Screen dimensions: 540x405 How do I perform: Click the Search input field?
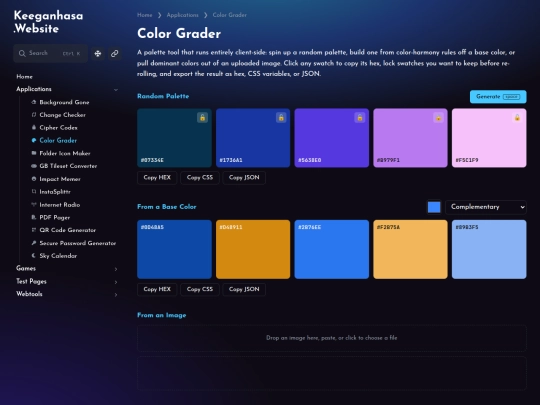51,53
